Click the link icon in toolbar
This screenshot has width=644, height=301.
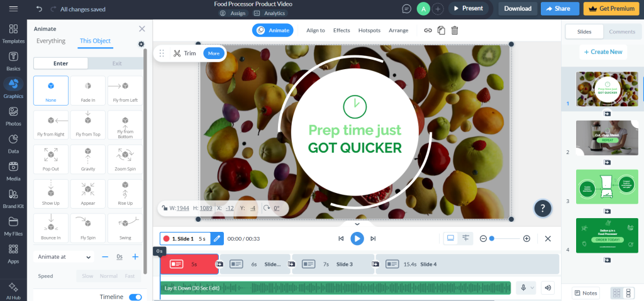(x=428, y=30)
